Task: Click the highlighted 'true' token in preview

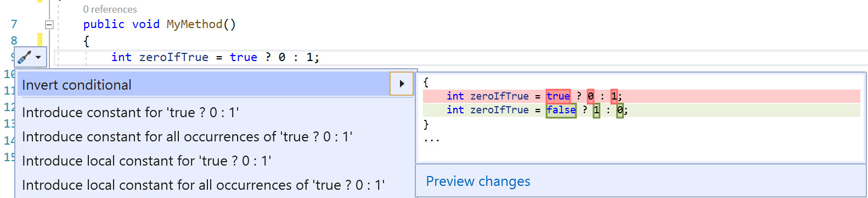Action: tap(558, 96)
